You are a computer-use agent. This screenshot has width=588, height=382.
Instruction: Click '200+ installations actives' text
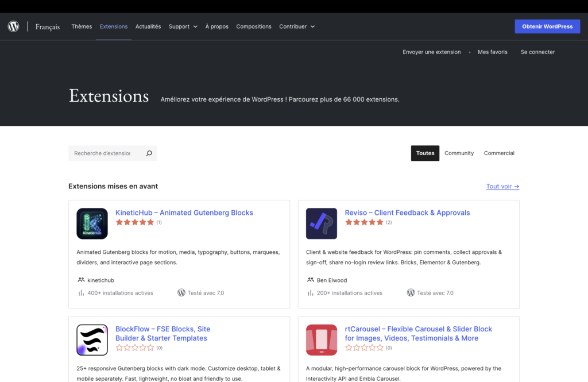coord(350,293)
